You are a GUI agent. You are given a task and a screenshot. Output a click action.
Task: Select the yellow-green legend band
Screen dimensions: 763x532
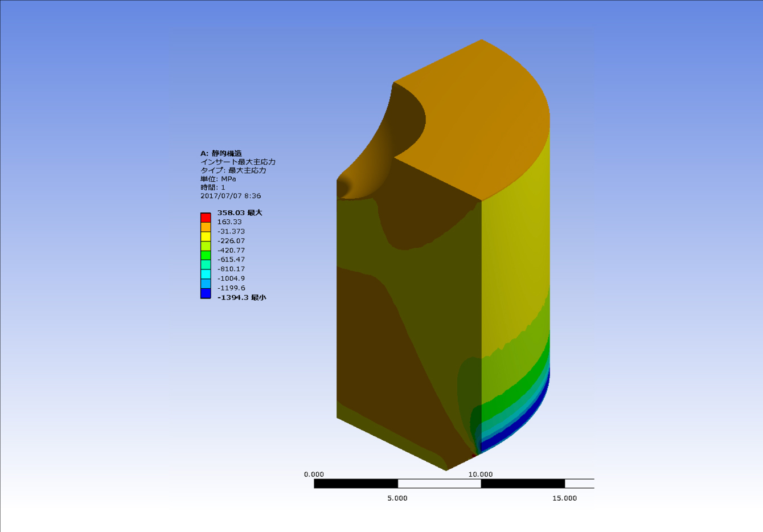pos(206,245)
